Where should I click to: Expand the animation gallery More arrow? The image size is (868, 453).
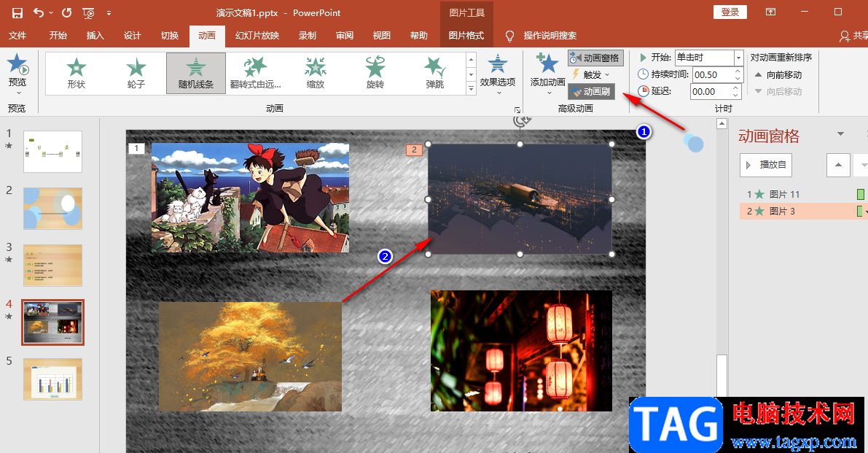pos(471,88)
